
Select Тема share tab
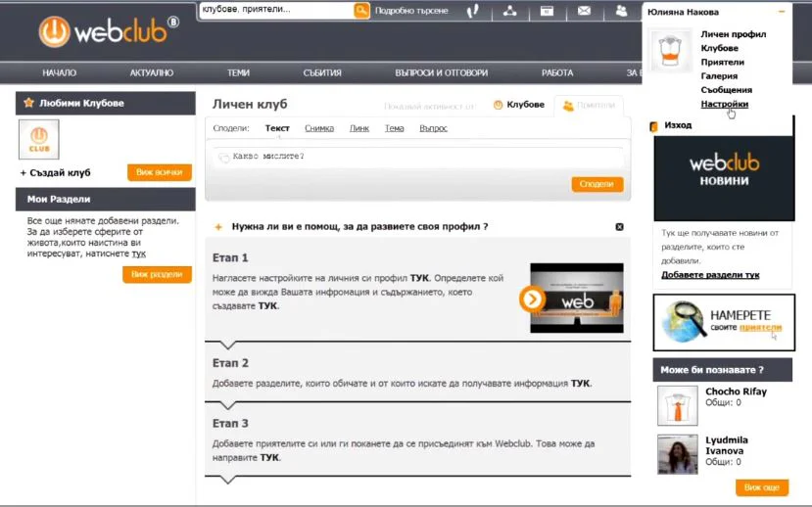point(394,128)
